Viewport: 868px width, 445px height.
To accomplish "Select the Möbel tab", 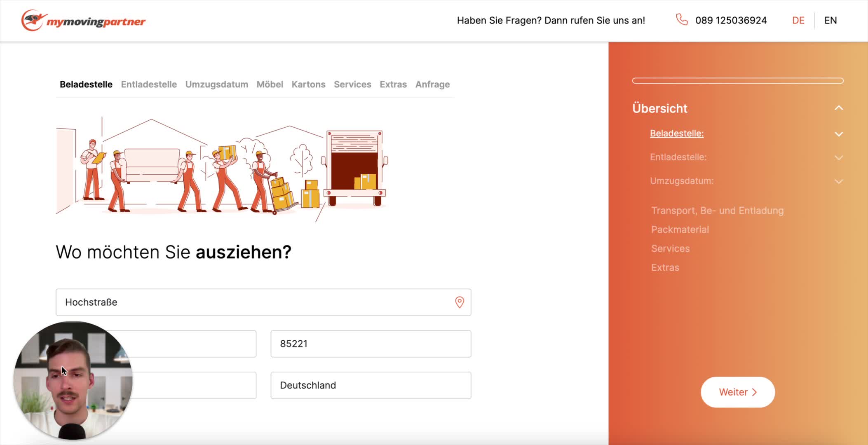I will pyautogui.click(x=270, y=84).
